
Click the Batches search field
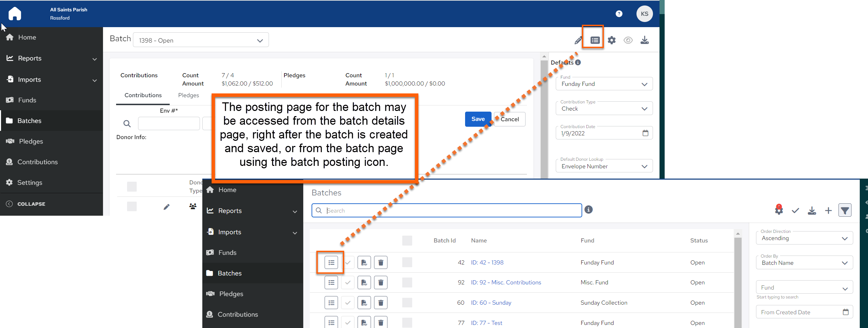(447, 211)
